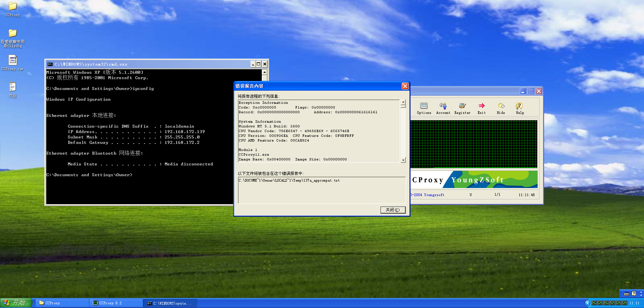
Task: Click error report scrollbar down arrow
Action: [403, 160]
